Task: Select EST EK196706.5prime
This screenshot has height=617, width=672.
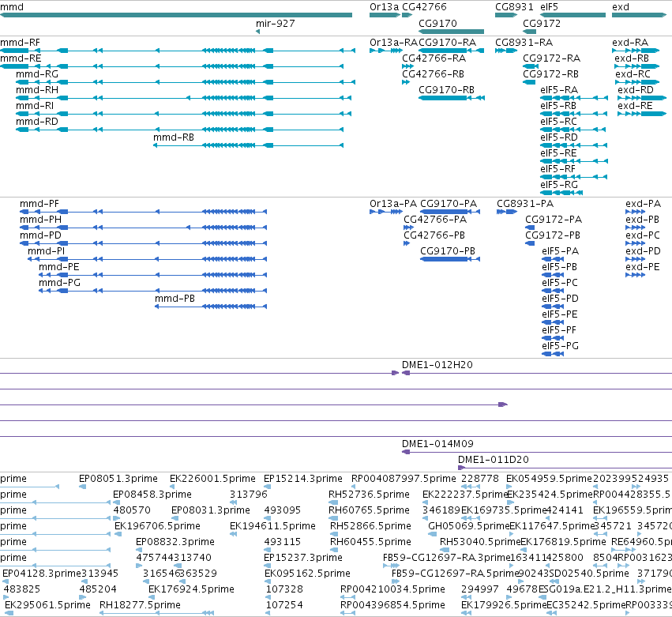Action: click(x=157, y=526)
